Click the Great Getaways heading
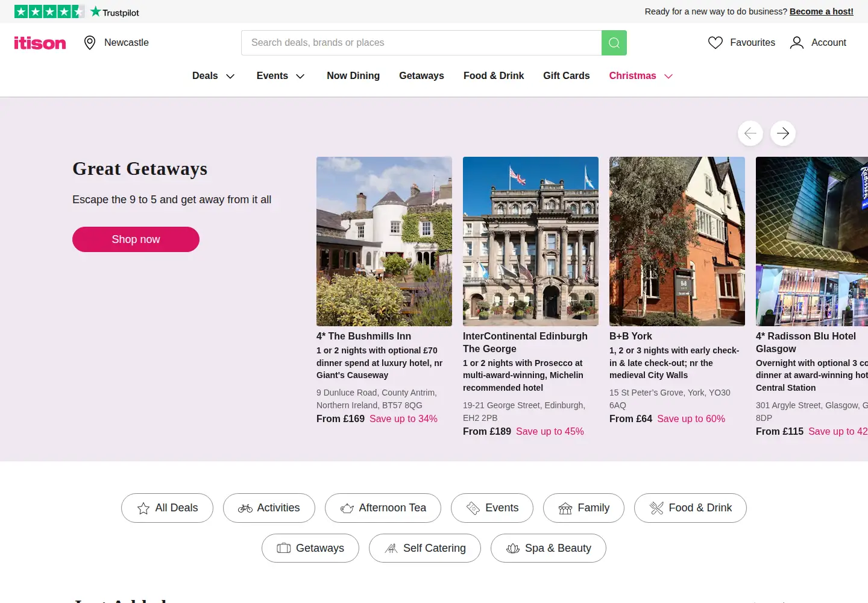The width and height of the screenshot is (868, 603). tap(140, 169)
